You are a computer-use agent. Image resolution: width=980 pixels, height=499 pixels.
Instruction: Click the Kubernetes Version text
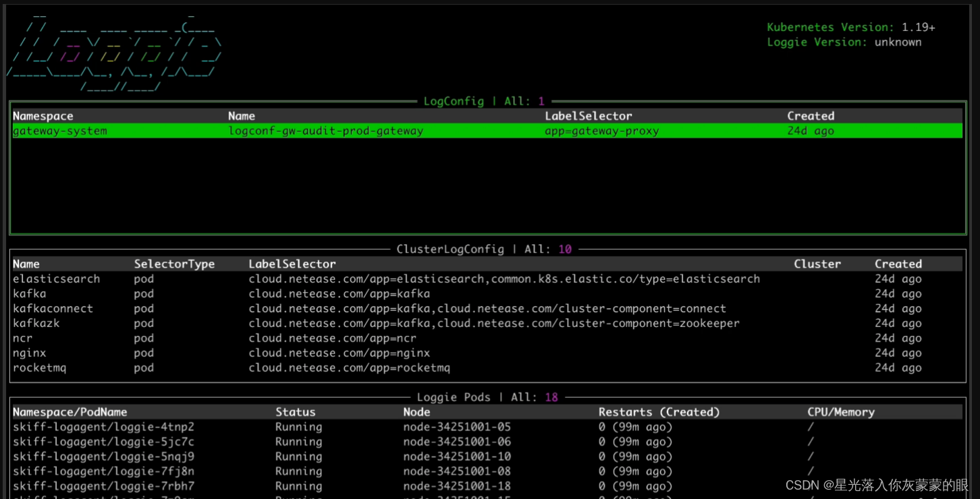point(851,28)
